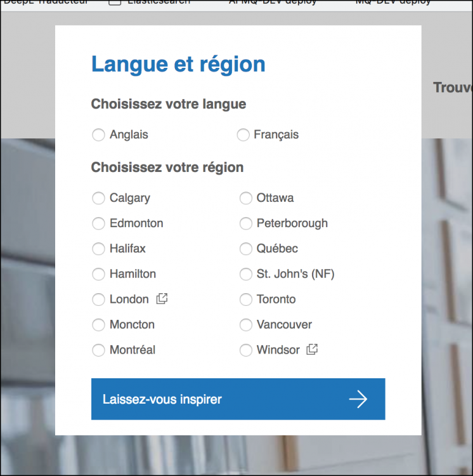Select the Windsor region radio button
473x476 pixels.
coord(245,350)
